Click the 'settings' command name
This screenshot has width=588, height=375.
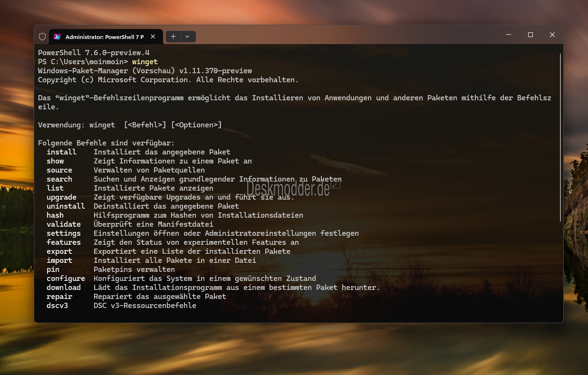click(x=64, y=233)
